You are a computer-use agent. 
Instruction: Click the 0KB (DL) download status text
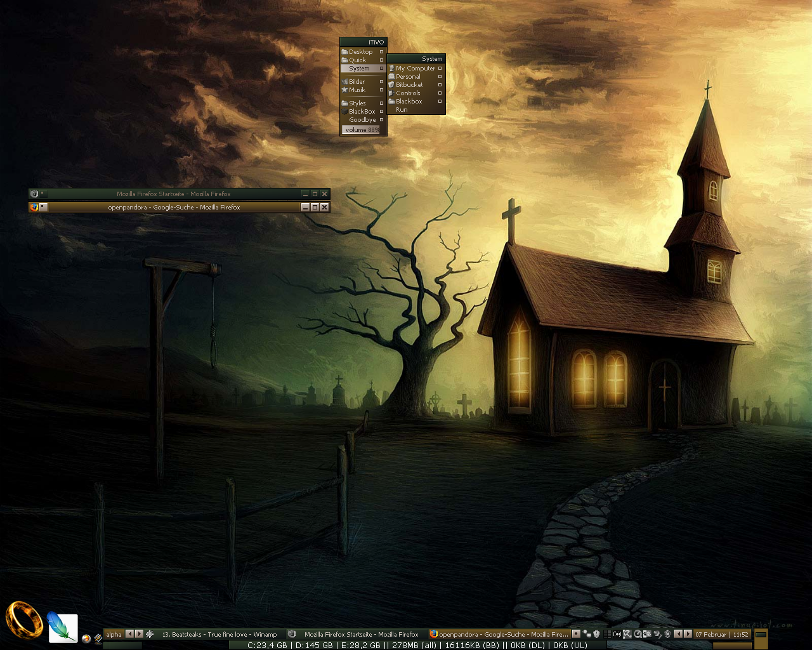pos(527,646)
